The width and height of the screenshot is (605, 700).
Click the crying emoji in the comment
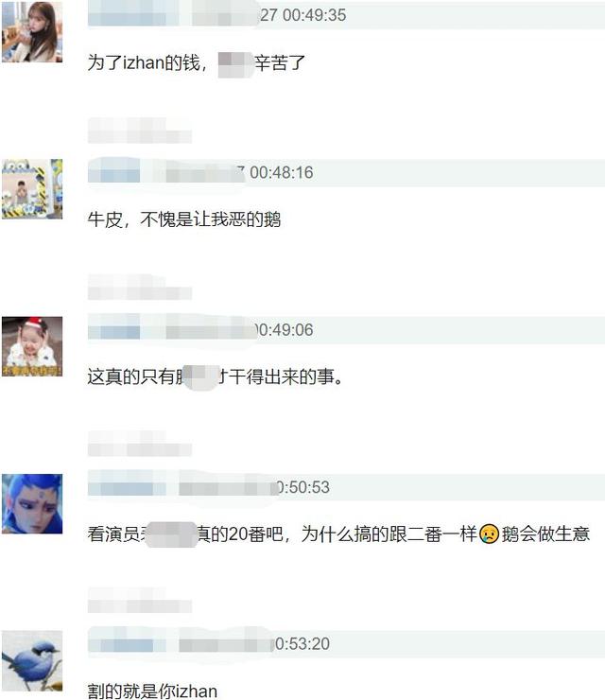(x=490, y=534)
